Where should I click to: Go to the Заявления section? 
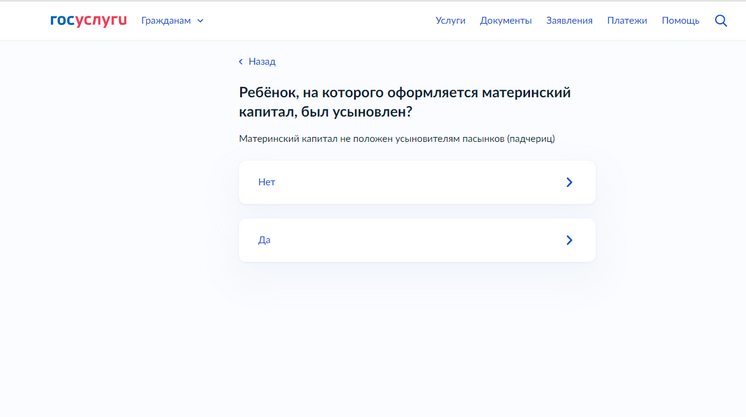click(x=569, y=20)
